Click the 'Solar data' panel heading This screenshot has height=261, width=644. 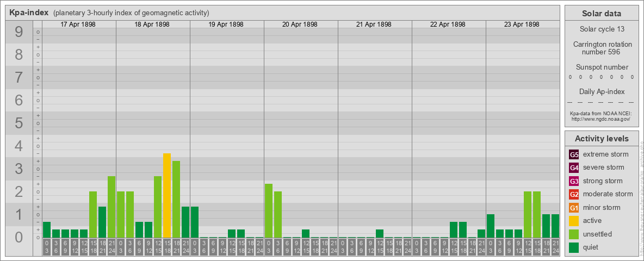point(601,14)
